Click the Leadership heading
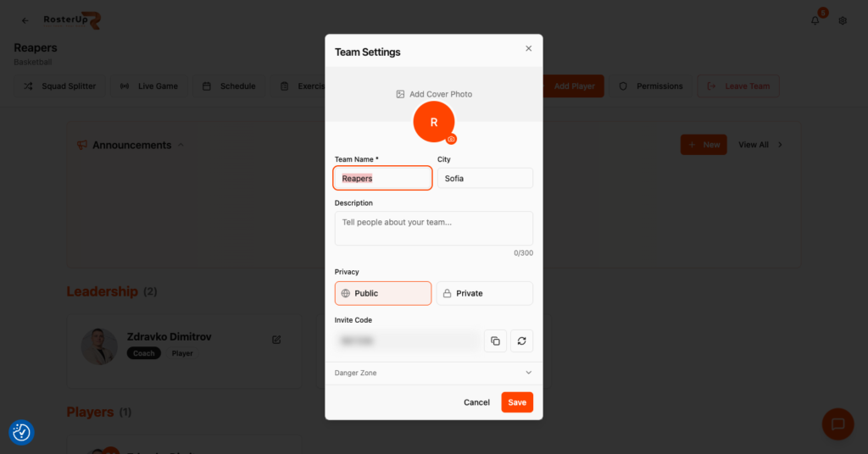Screen dimensions: 868x454 coord(103,291)
